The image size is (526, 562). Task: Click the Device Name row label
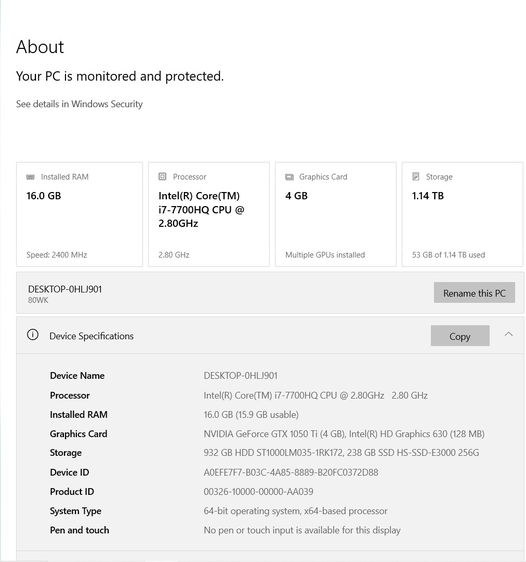click(x=77, y=376)
